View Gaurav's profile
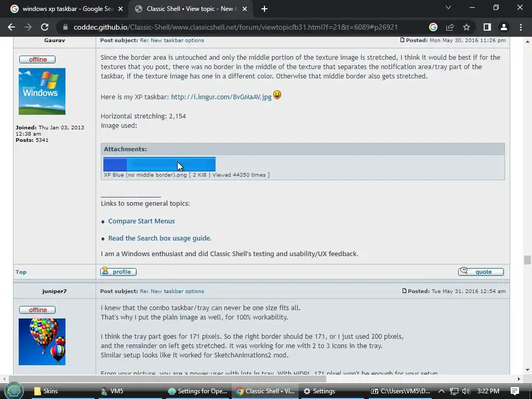This screenshot has height=399, width=532. 118,271
